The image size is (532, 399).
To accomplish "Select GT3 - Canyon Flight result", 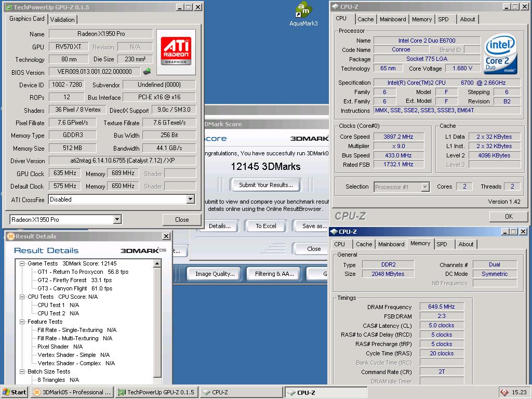I will (75, 288).
